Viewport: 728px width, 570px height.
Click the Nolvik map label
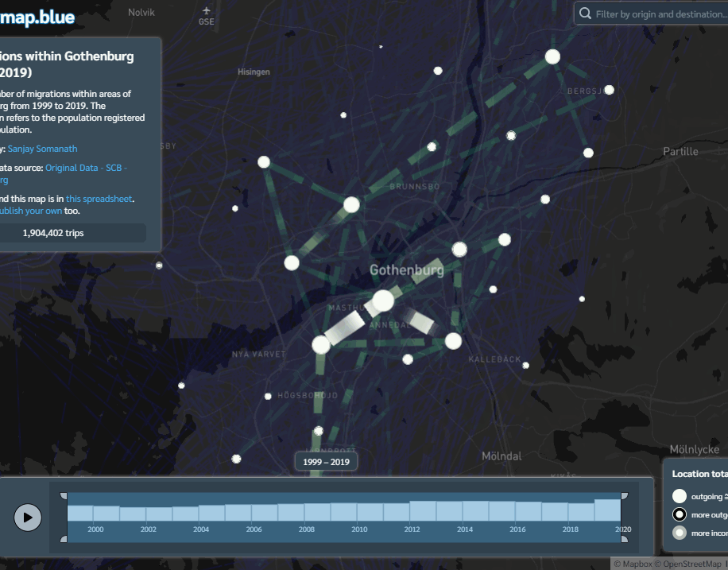click(x=141, y=13)
